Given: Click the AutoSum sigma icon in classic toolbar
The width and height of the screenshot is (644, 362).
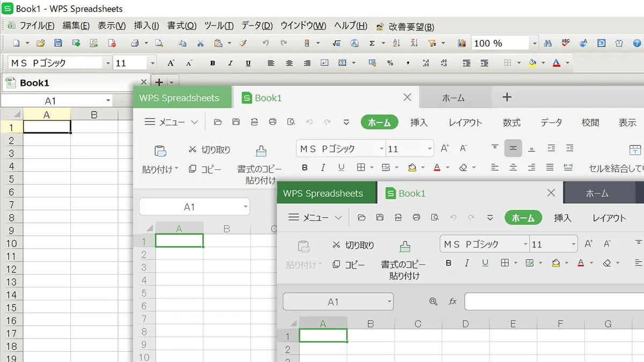Looking at the screenshot, I should 372,43.
